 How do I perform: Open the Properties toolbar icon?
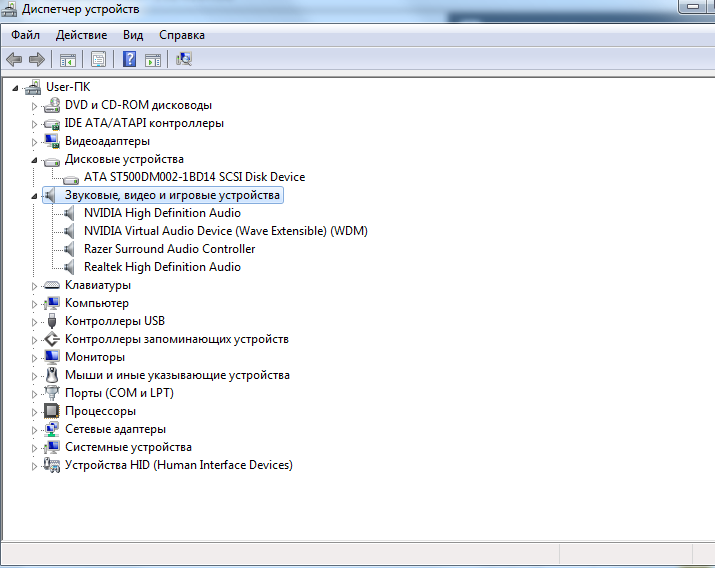(x=98, y=59)
